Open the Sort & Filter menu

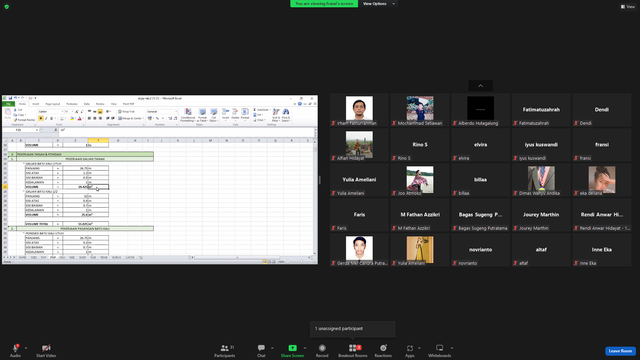pyautogui.click(x=276, y=115)
